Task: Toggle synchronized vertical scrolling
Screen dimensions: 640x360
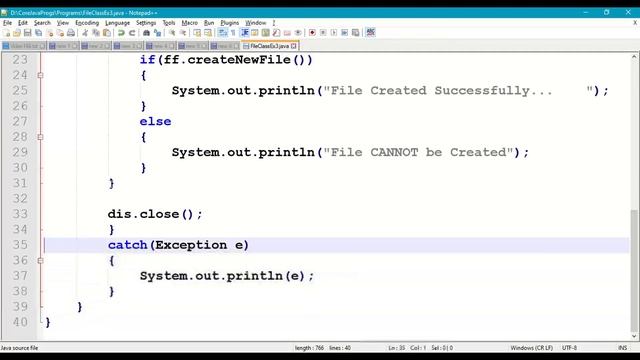Action: click(x=197, y=33)
